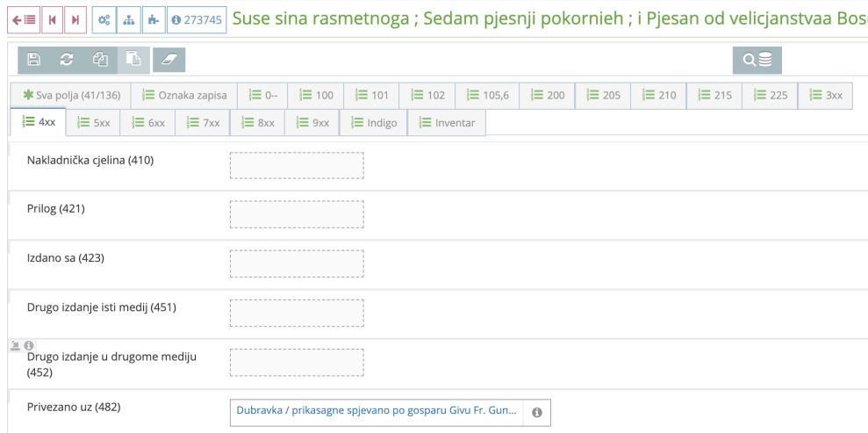This screenshot has width=868, height=433.
Task: Click the Nakladnička cjelina (410) input box
Action: pyautogui.click(x=297, y=165)
